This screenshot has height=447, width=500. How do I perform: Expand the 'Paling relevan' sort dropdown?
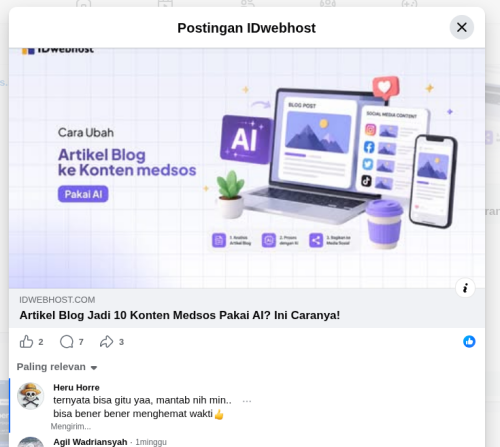pyautogui.click(x=57, y=367)
